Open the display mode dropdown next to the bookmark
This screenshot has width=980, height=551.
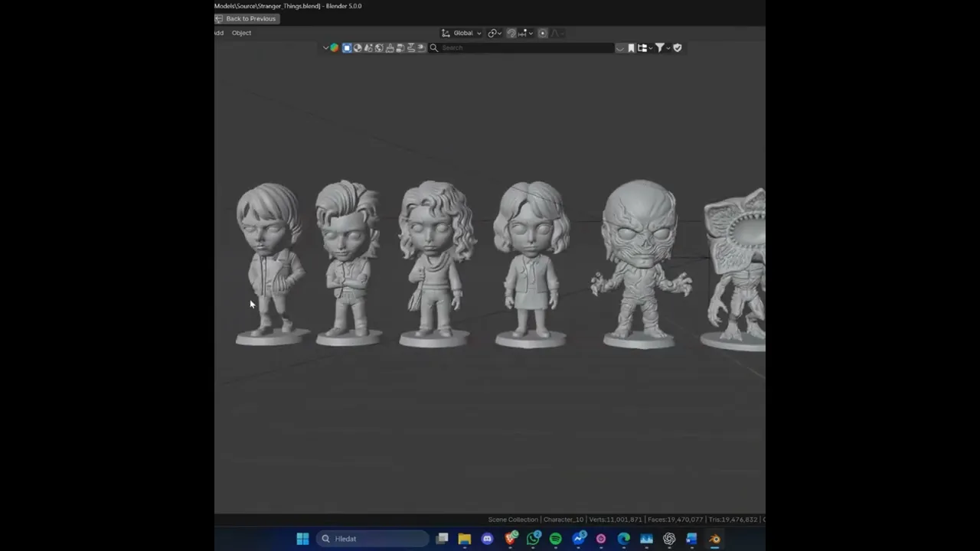(x=644, y=47)
